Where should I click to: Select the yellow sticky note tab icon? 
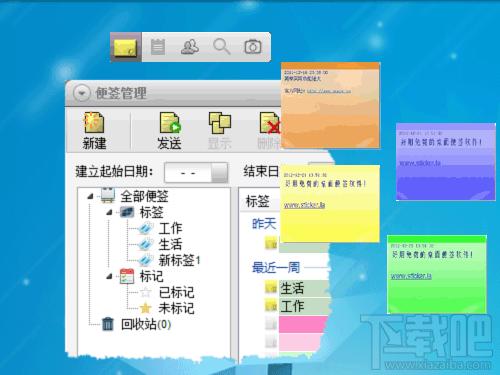pyautogui.click(x=126, y=47)
